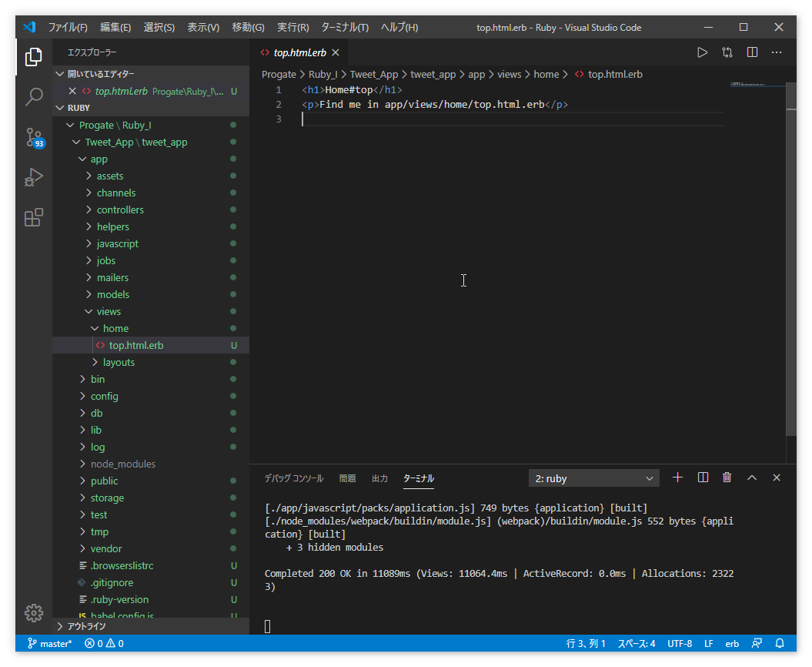812x667 pixels.
Task: Split the editor to the right
Action: click(x=752, y=52)
